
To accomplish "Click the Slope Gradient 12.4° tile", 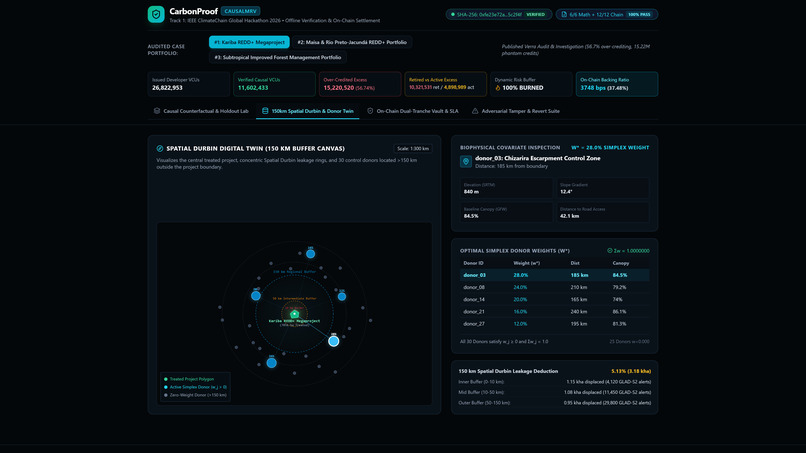I will click(602, 188).
